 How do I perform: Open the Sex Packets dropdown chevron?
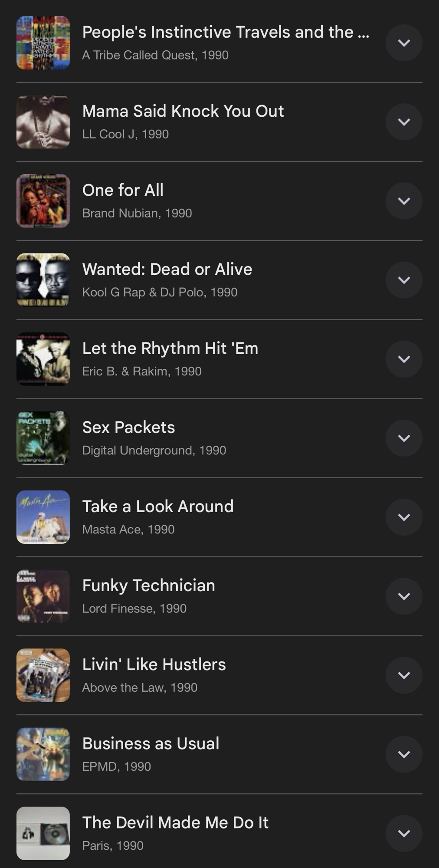[404, 438]
